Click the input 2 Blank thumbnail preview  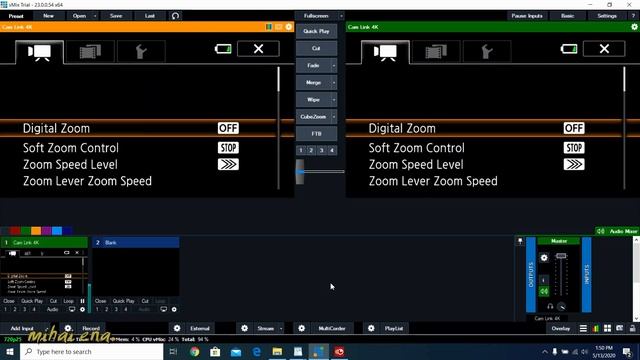136,272
